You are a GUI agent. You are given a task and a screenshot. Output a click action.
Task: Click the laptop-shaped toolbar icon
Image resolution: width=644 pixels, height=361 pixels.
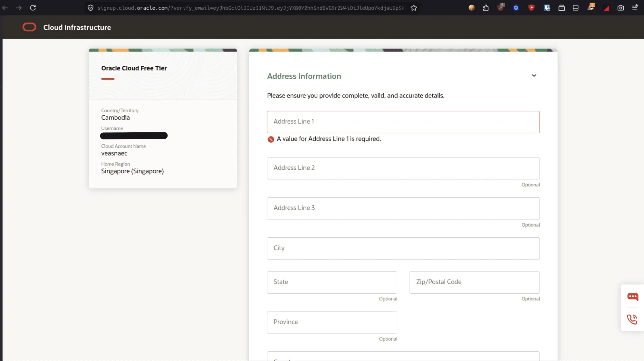pos(576,8)
